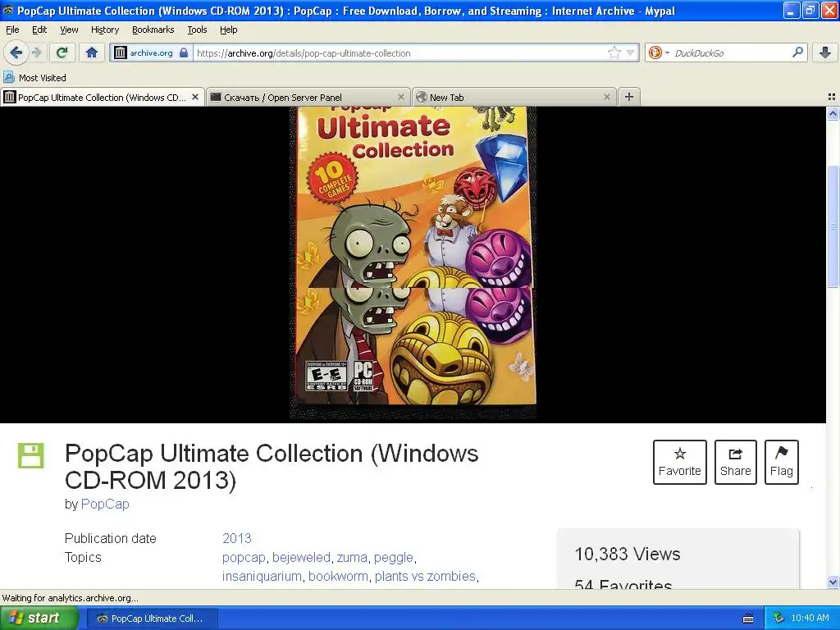The image size is (840, 630).
Task: Click the forward navigation arrow
Action: [x=36, y=52]
